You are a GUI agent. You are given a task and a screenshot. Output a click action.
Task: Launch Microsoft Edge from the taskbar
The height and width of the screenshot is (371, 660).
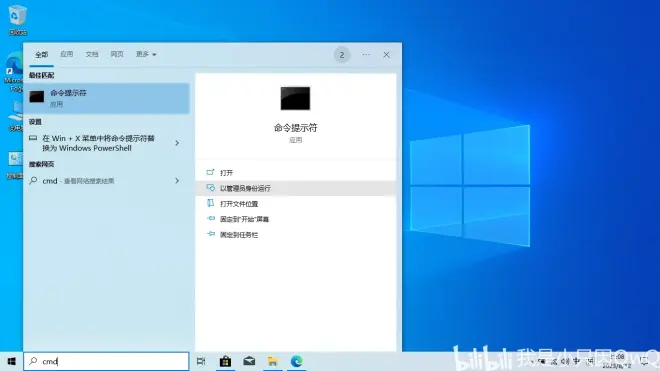click(296, 361)
